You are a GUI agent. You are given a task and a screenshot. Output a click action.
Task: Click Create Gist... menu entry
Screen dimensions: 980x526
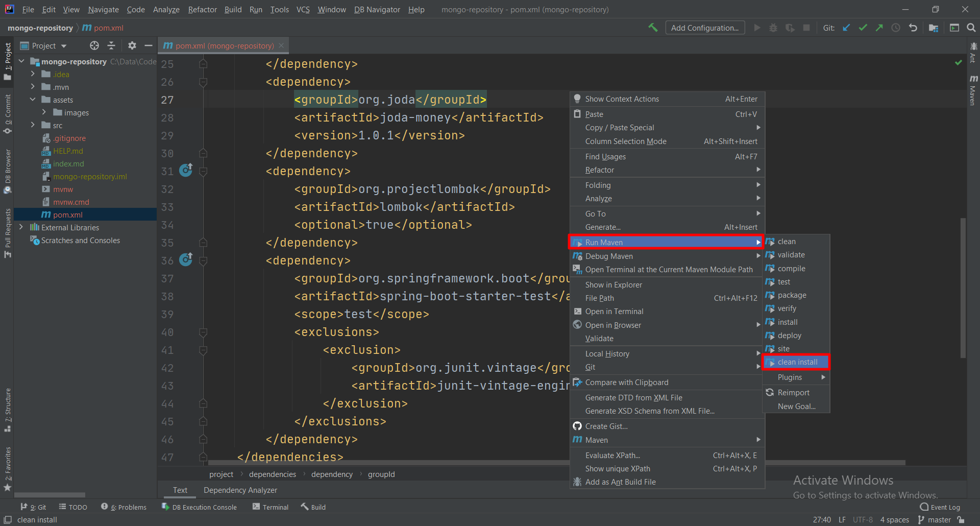click(x=667, y=426)
